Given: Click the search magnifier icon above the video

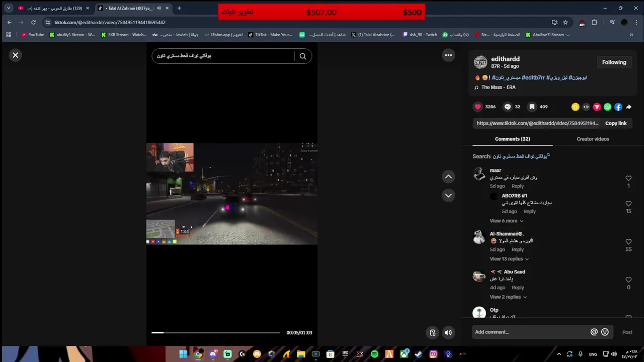Looking at the screenshot, I should (x=303, y=56).
